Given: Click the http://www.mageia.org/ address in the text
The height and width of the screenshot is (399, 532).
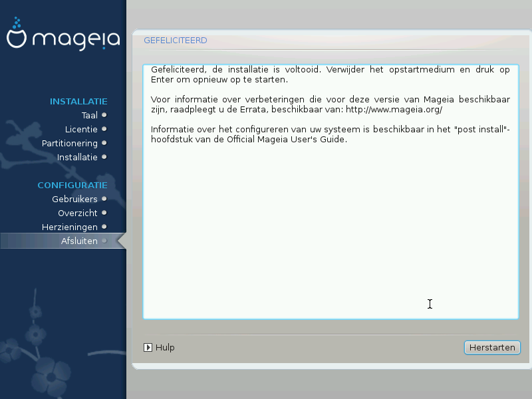Looking at the screenshot, I should coord(394,109).
